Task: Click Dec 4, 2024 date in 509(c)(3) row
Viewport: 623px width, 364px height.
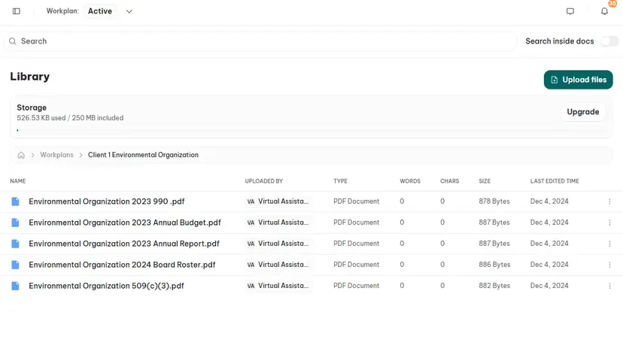Action: (549, 286)
